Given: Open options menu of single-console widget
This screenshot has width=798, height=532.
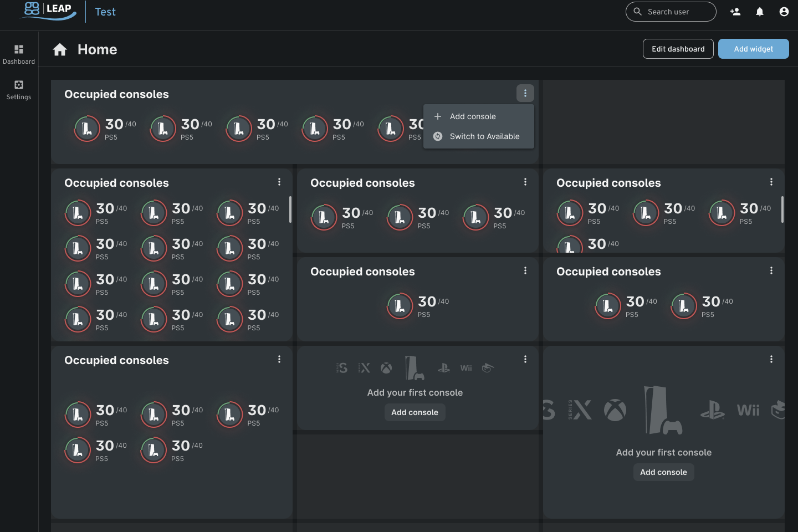Looking at the screenshot, I should 525,270.
